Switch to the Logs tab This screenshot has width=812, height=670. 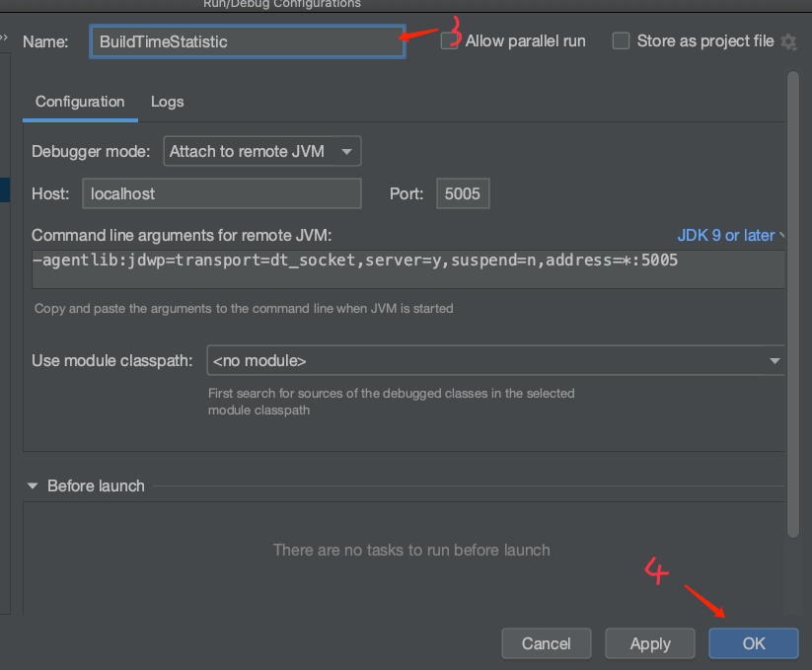pos(168,102)
